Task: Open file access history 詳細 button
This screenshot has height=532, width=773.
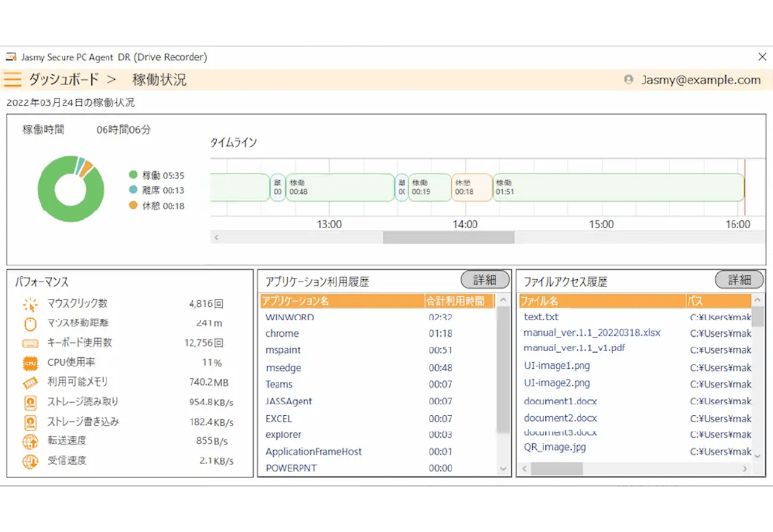Action: coord(739,280)
